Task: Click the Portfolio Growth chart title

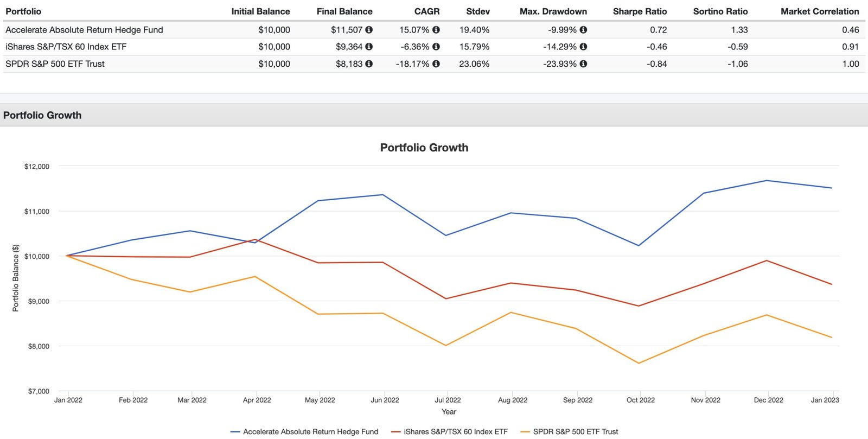Action: tap(424, 148)
